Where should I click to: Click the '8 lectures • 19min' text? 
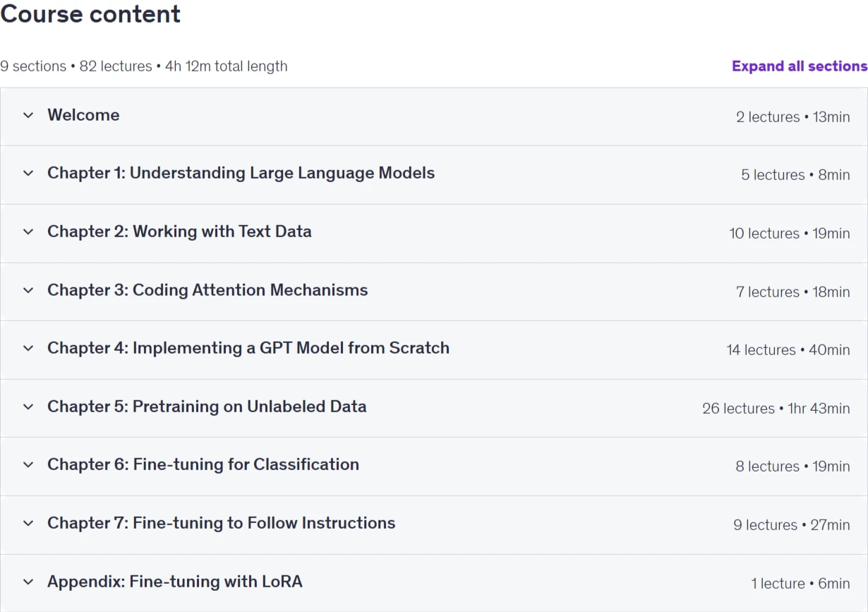793,467
